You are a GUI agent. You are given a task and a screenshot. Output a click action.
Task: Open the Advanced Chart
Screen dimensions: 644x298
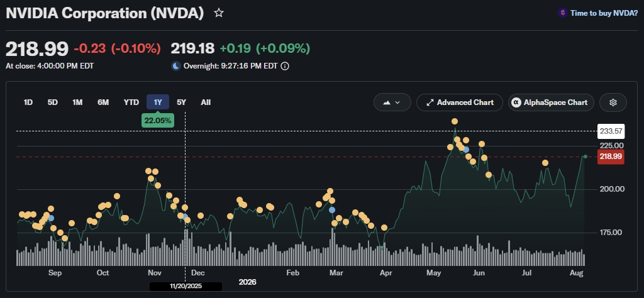pyautogui.click(x=460, y=102)
